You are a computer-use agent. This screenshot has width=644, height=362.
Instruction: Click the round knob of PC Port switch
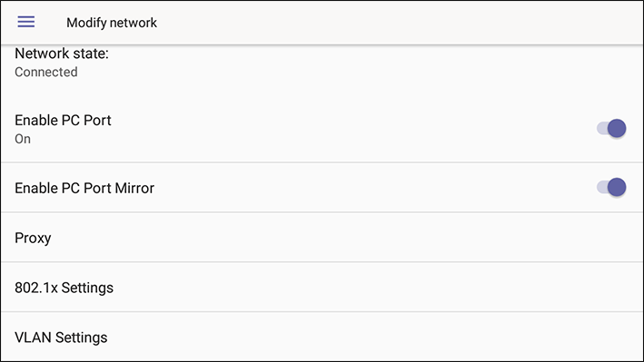click(x=617, y=129)
